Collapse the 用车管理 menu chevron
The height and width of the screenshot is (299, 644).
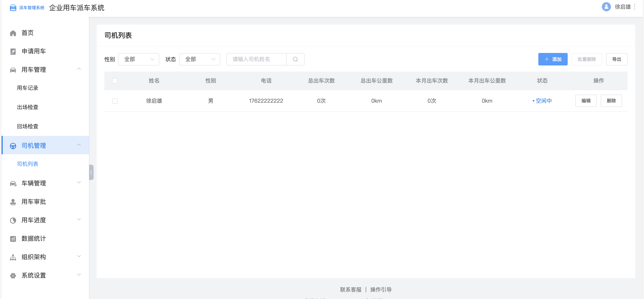point(79,69)
